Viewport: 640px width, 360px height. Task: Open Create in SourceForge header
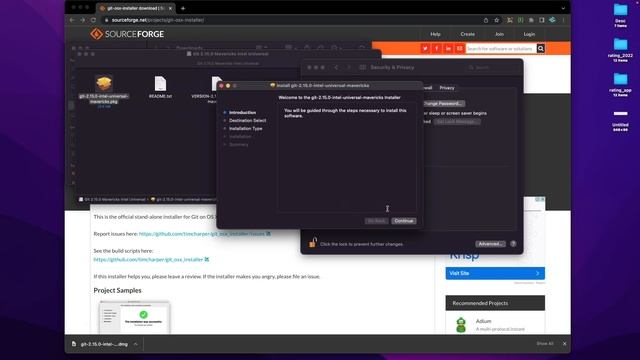468,34
